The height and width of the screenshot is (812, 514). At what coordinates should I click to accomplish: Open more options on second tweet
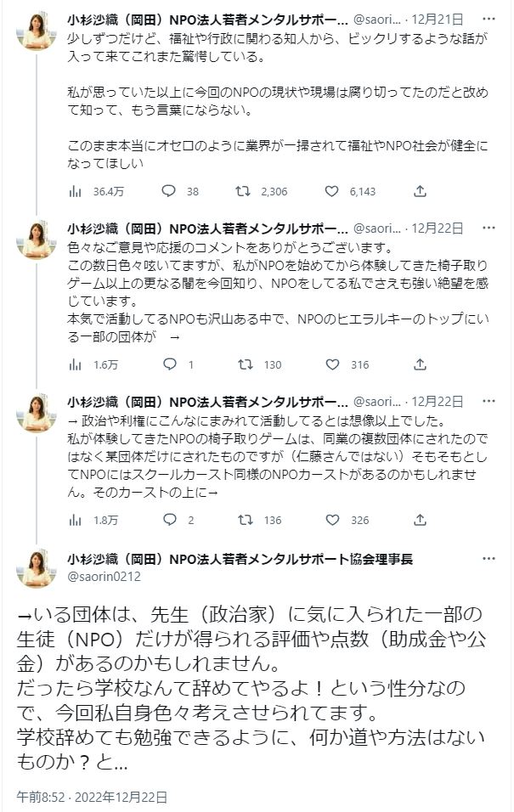click(489, 228)
